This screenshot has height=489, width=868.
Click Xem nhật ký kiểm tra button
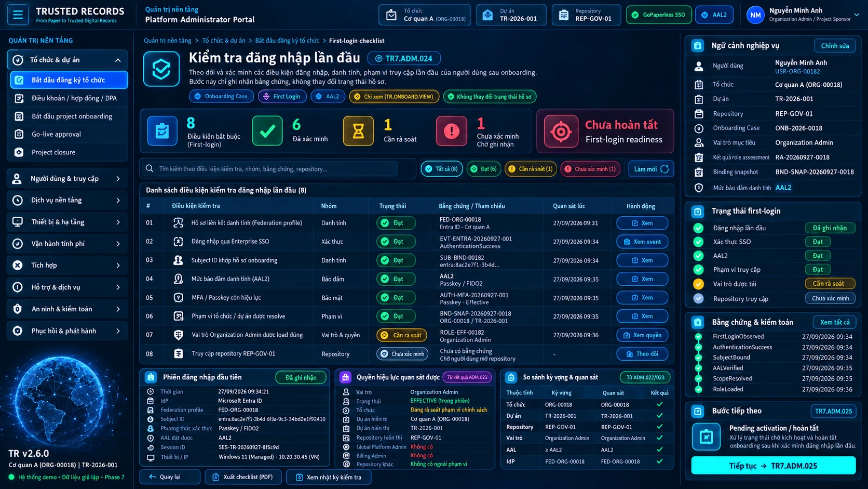329,477
